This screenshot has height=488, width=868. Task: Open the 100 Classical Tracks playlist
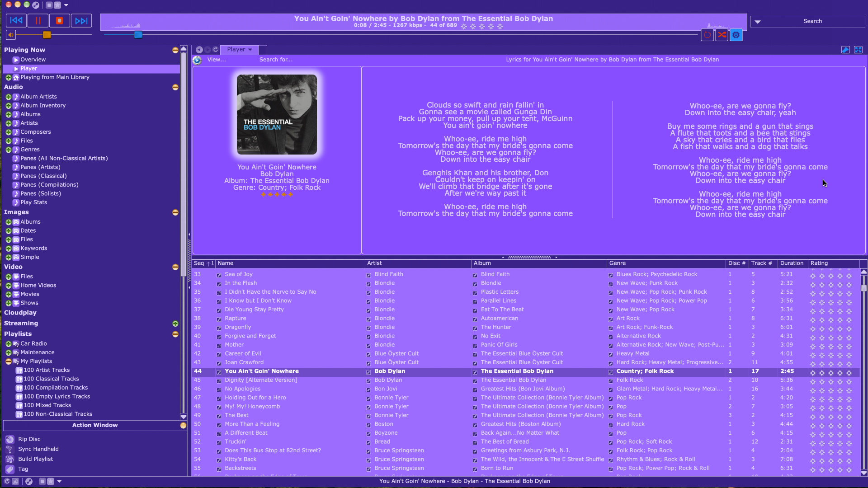(x=51, y=379)
